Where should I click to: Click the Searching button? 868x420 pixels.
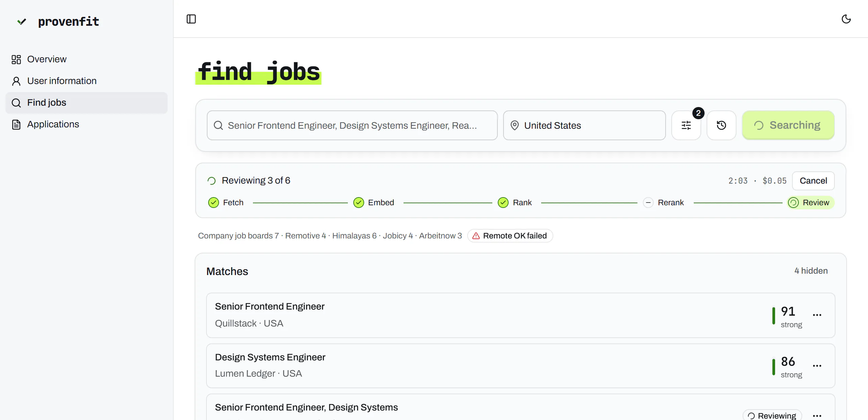[788, 125]
